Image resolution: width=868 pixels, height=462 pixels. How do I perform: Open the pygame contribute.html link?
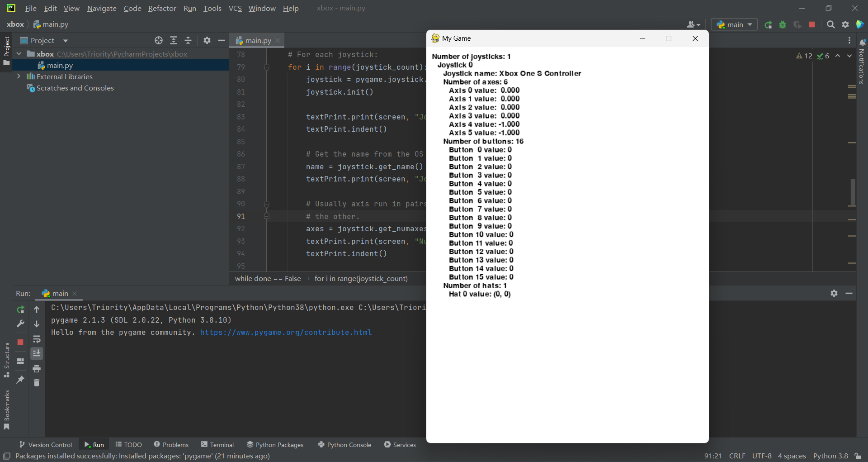point(286,333)
